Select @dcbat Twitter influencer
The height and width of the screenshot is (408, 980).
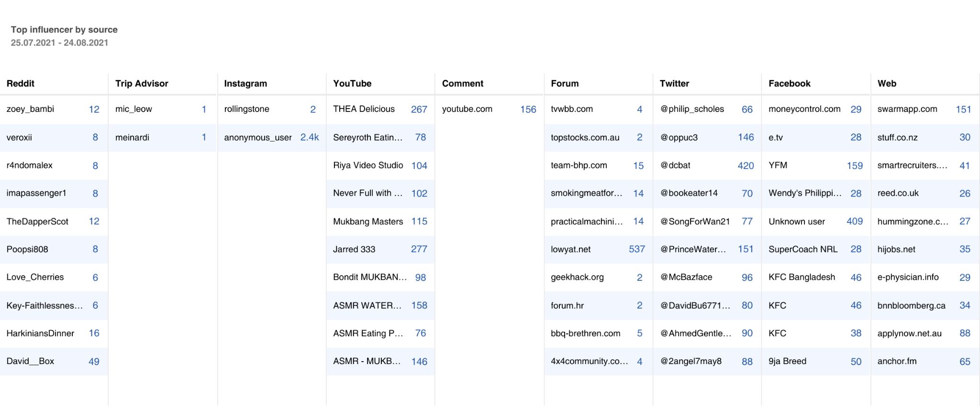coord(675,165)
